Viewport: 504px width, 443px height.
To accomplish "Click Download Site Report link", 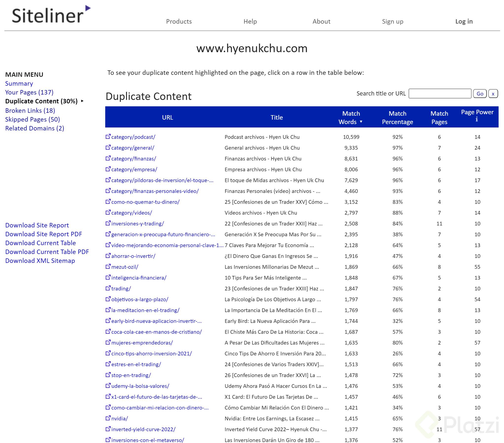I will [37, 225].
